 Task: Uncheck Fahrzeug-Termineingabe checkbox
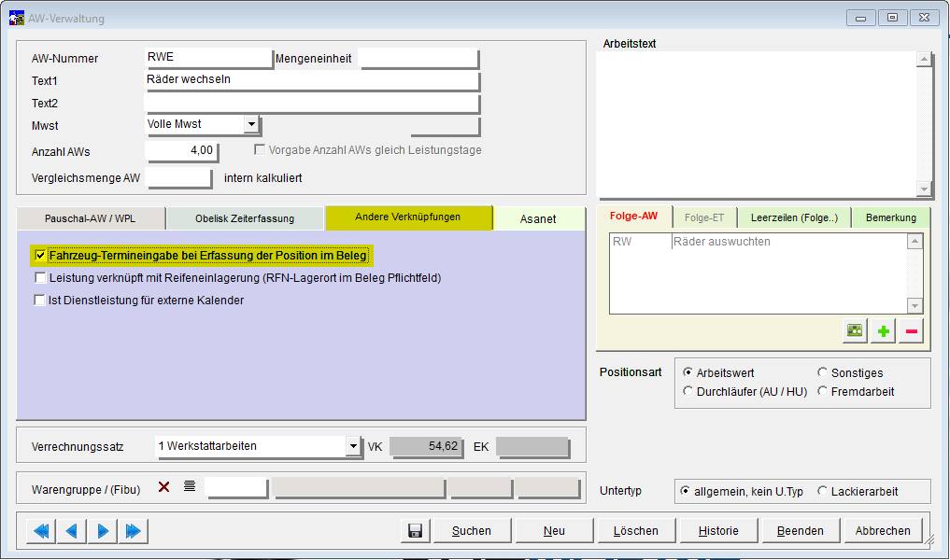point(40,255)
